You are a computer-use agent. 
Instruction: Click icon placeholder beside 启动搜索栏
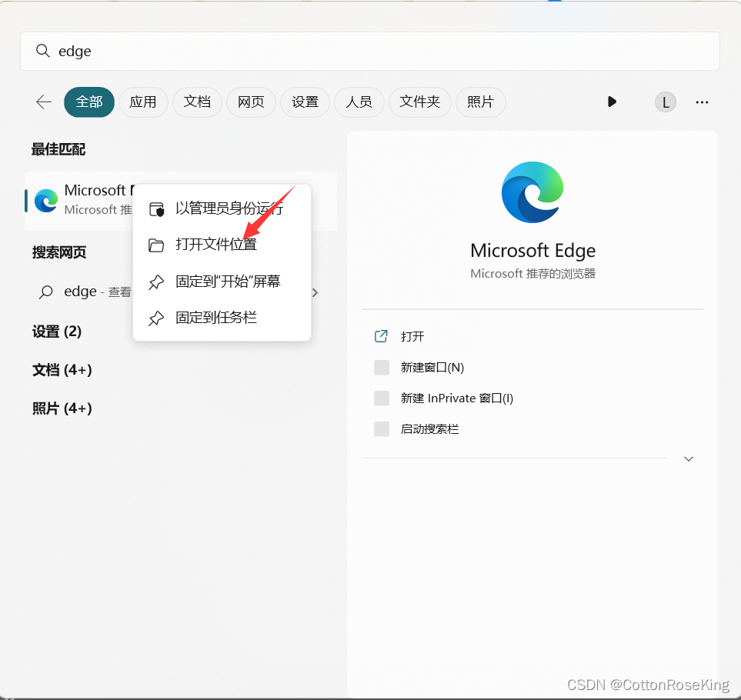382,429
